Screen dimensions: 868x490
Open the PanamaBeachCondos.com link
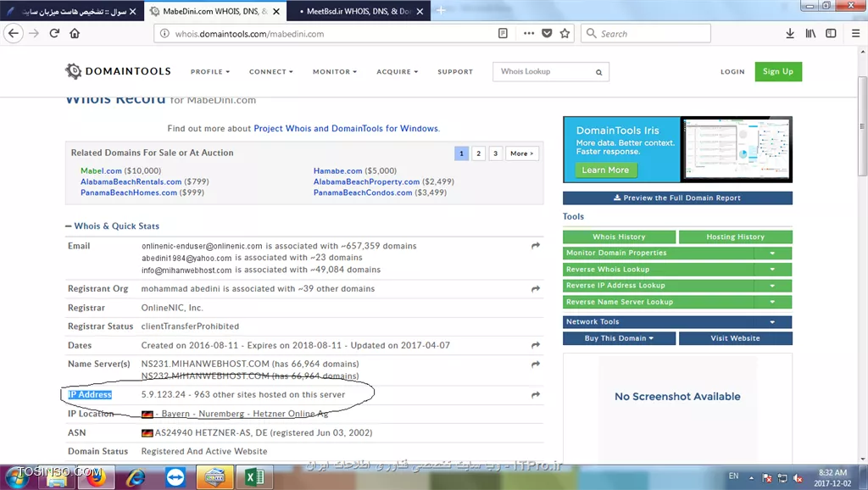[363, 192]
